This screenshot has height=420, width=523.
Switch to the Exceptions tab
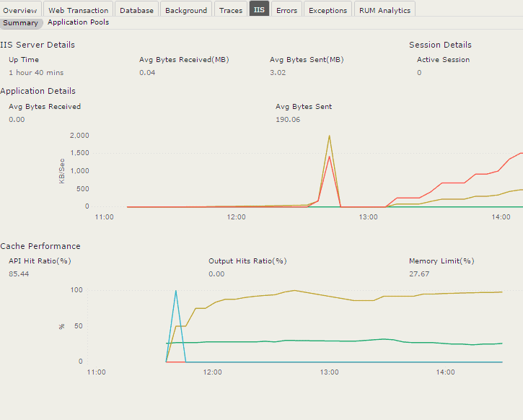pyautogui.click(x=328, y=10)
